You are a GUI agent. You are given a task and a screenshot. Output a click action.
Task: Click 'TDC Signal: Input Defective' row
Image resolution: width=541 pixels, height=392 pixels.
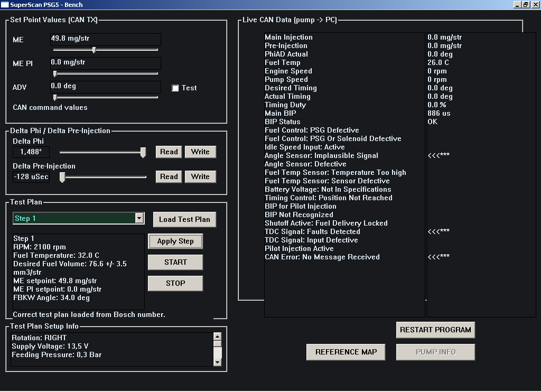pyautogui.click(x=311, y=240)
